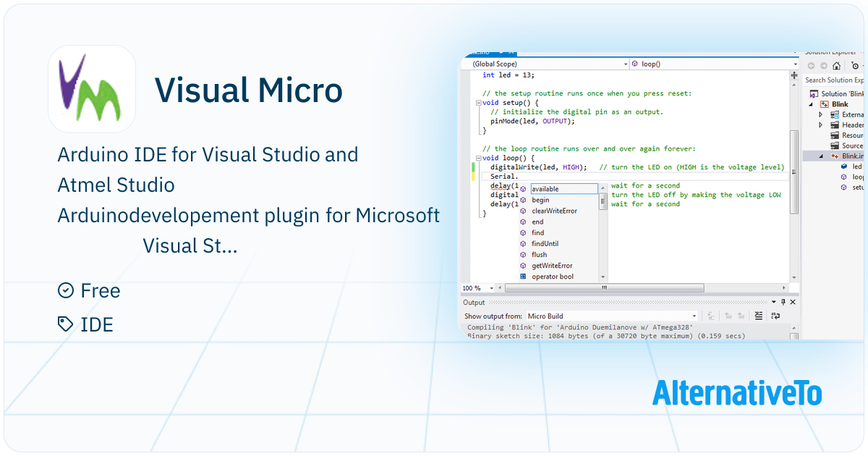Select 'flush' in the IntelliSense list
Image resolution: width=868 pixels, height=456 pixels.
pos(539,255)
